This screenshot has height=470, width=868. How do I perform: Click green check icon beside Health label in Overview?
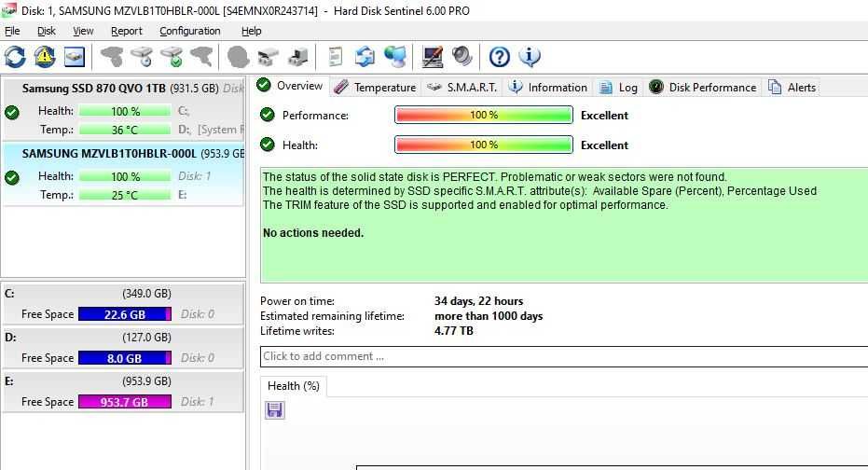tap(268, 145)
